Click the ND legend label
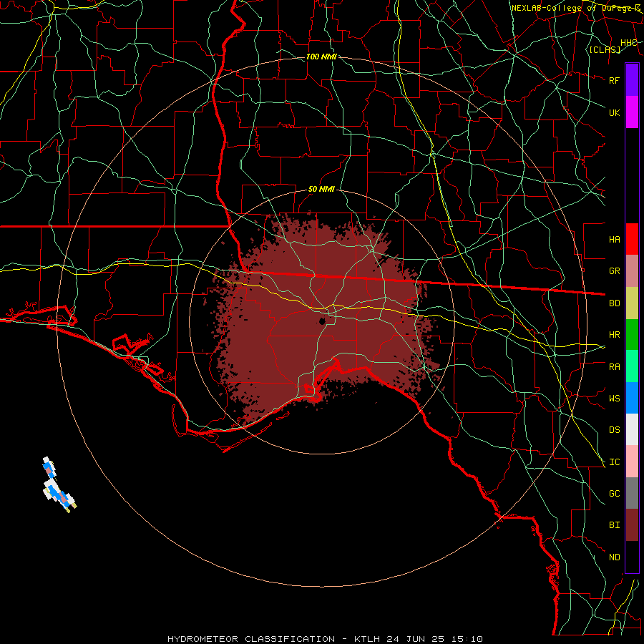Screen dimensions: 644x644 [614, 557]
